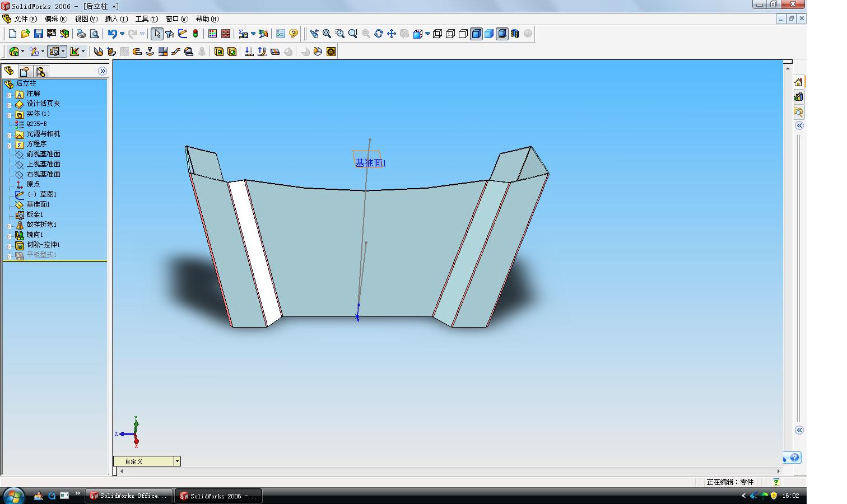Click the horizontal scrollbar below viewport
The image size is (847, 504).
(x=448, y=471)
